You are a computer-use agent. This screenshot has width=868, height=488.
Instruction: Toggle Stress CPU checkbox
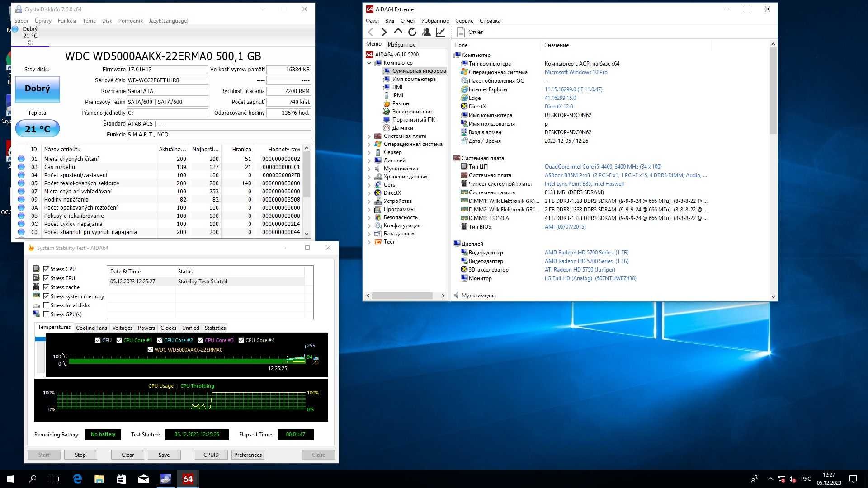coord(46,269)
